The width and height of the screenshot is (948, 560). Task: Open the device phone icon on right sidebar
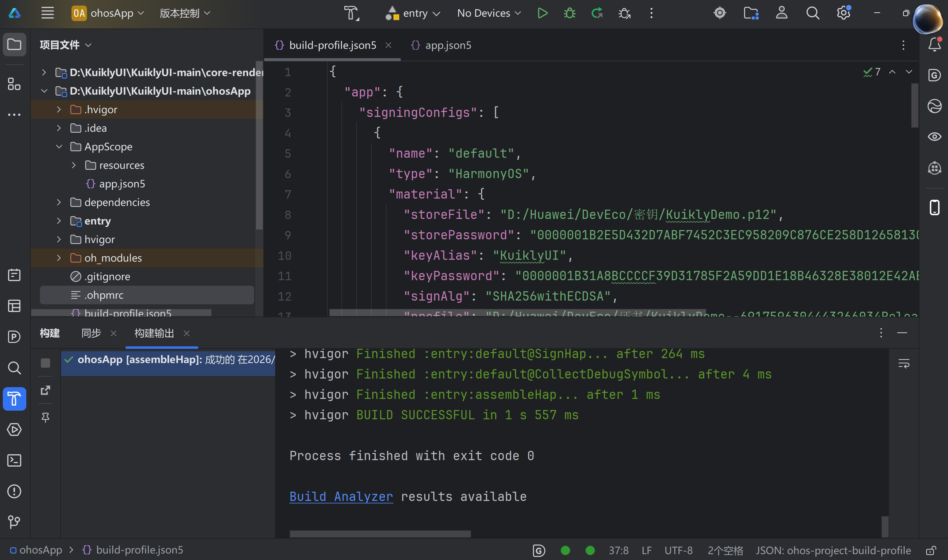(x=934, y=207)
